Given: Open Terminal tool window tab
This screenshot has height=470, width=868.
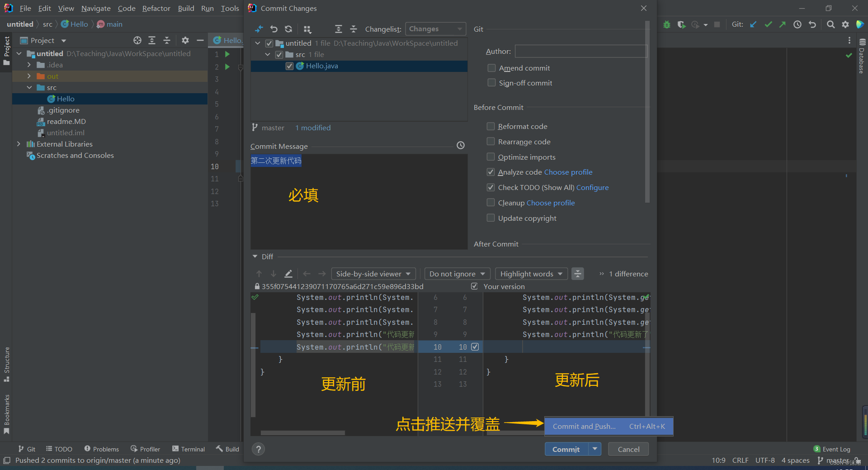Looking at the screenshot, I should pos(189,449).
